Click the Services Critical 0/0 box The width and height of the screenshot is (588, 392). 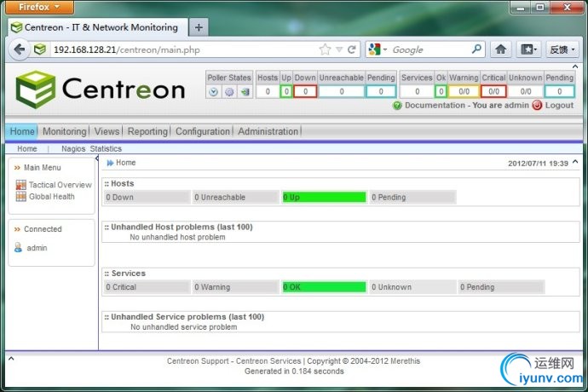pos(493,91)
